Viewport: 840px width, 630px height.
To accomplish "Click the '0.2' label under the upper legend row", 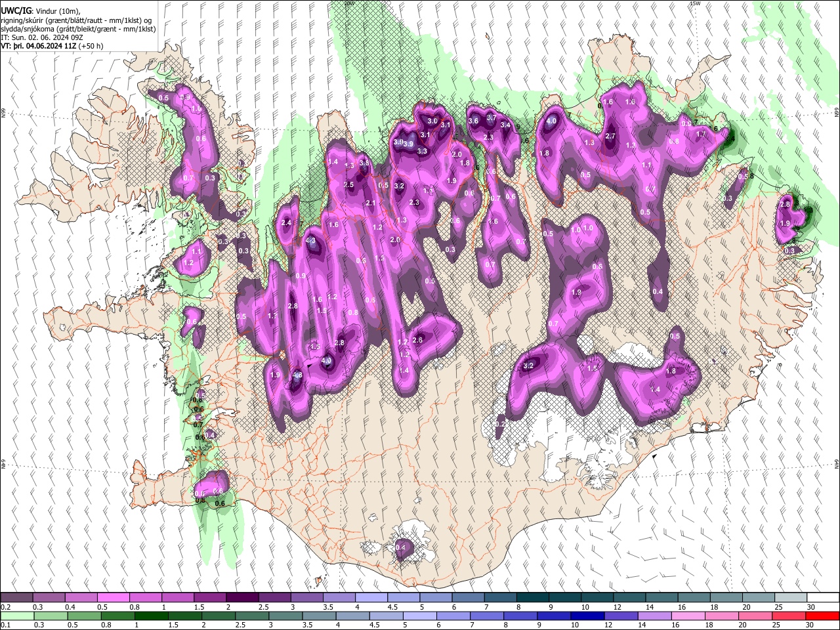I will pyautogui.click(x=6, y=607).
